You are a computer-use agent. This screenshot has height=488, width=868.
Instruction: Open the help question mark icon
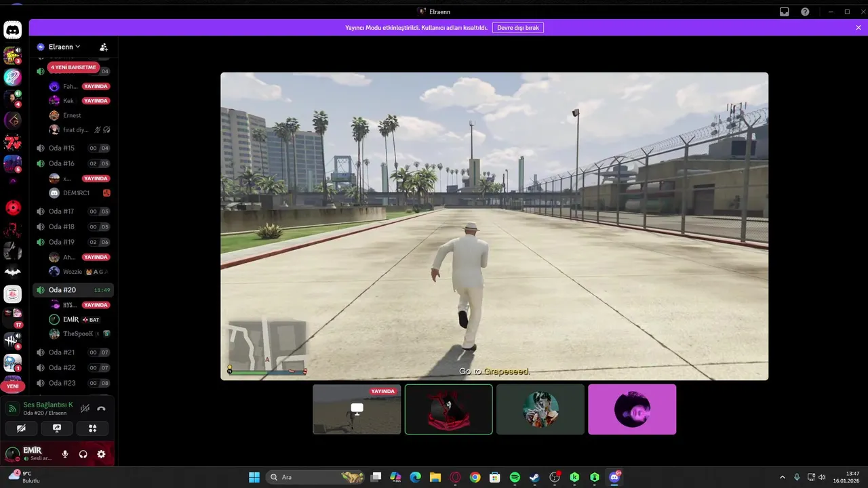(x=805, y=12)
